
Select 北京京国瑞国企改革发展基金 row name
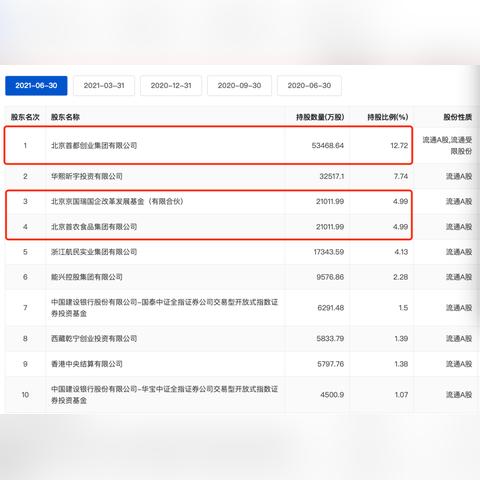(x=117, y=201)
